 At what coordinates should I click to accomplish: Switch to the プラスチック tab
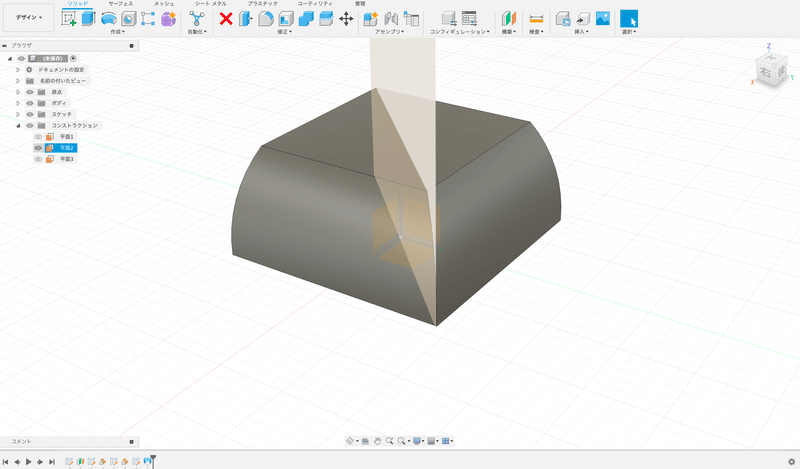(x=263, y=4)
